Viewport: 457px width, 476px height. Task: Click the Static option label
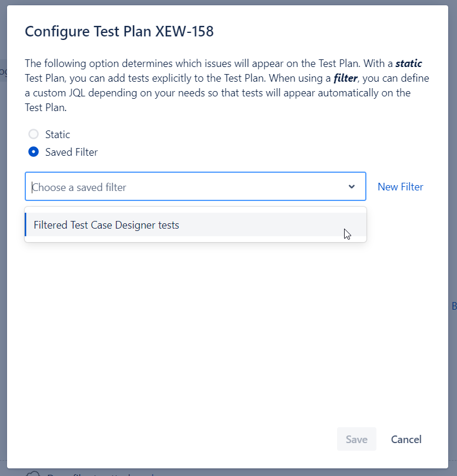[58, 135]
